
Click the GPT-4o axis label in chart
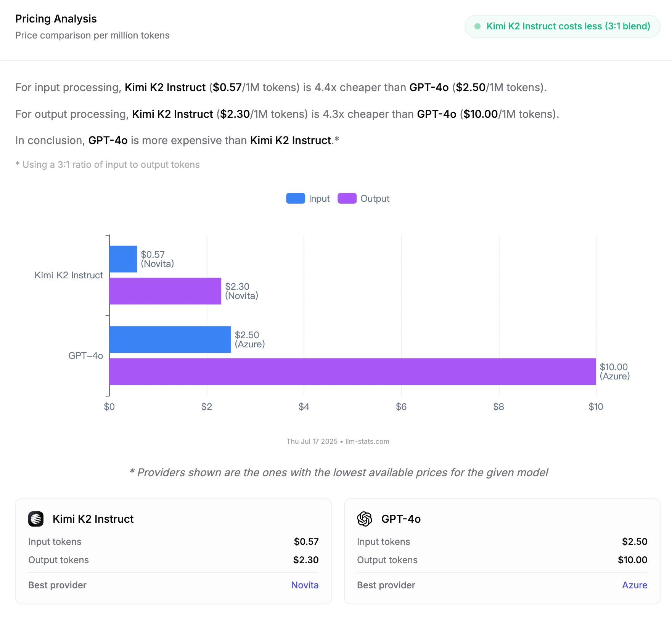tap(86, 356)
